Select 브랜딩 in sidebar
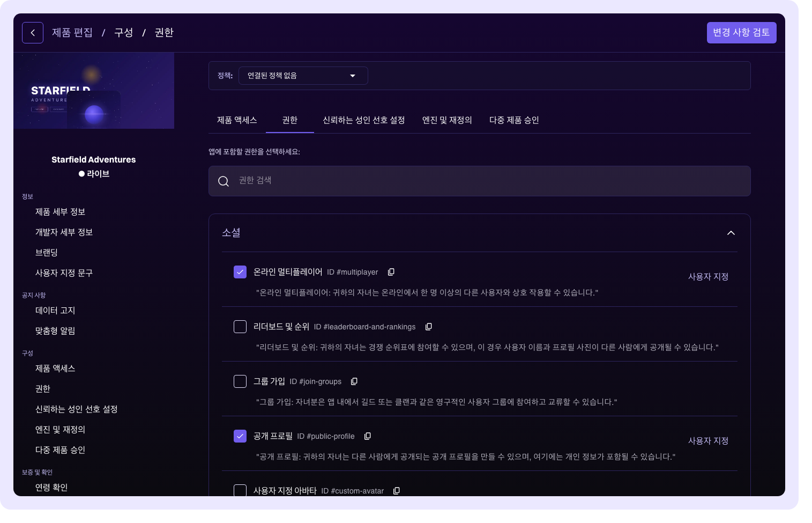Viewport: 812px width, 523px height. point(47,253)
